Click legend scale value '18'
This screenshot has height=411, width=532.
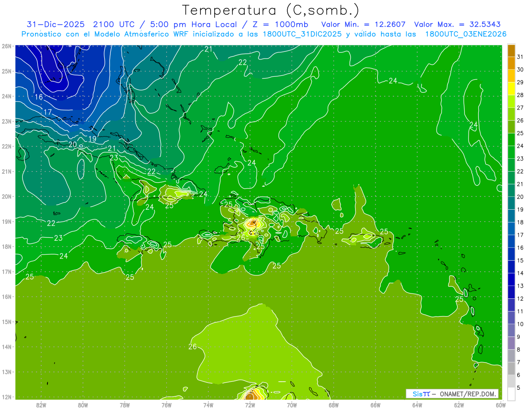click(x=520, y=222)
